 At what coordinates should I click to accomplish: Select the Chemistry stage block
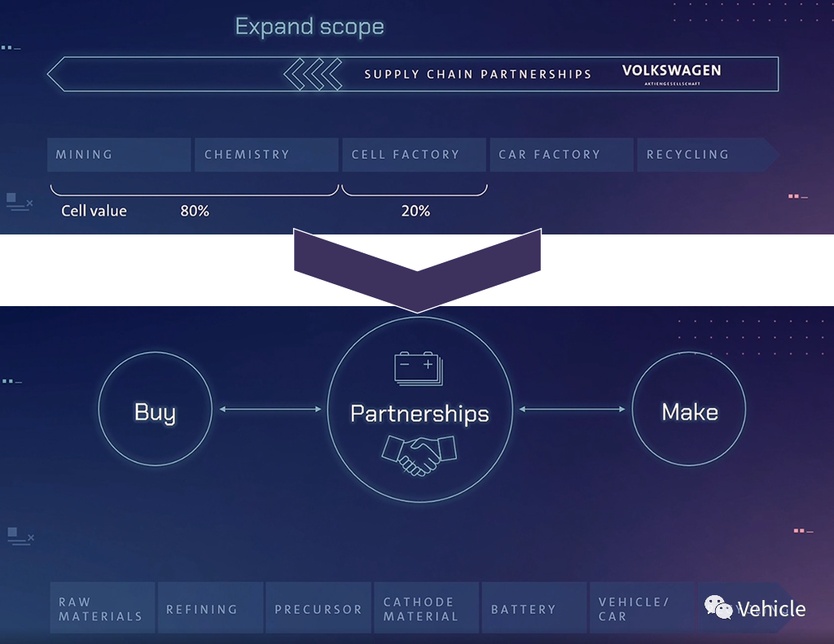pos(266,155)
